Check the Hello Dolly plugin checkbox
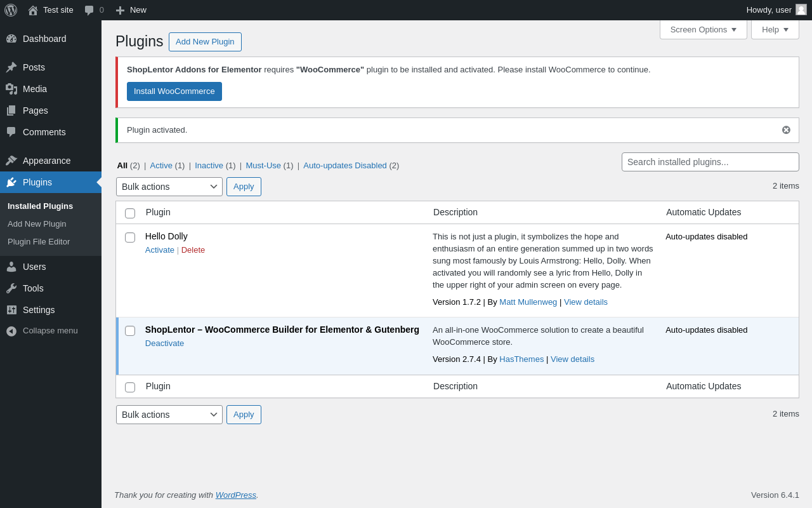Viewport: 812px width, 508px height. tap(130, 237)
